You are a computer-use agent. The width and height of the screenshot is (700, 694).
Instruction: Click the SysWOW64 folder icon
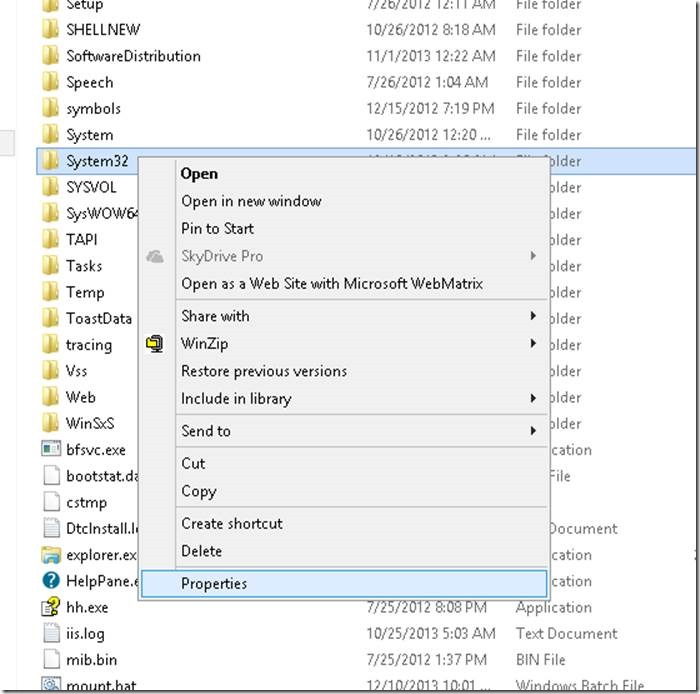click(50, 214)
